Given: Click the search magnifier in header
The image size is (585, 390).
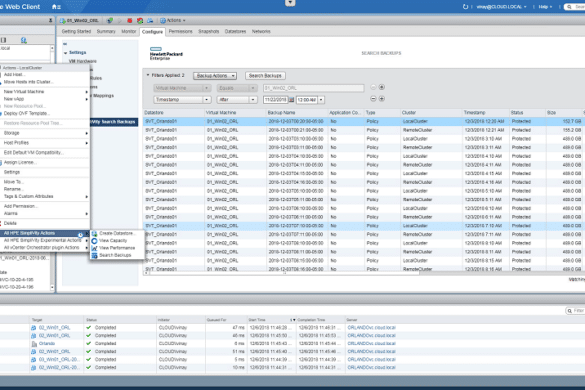Looking at the screenshot, I should pyautogui.click(x=569, y=7).
